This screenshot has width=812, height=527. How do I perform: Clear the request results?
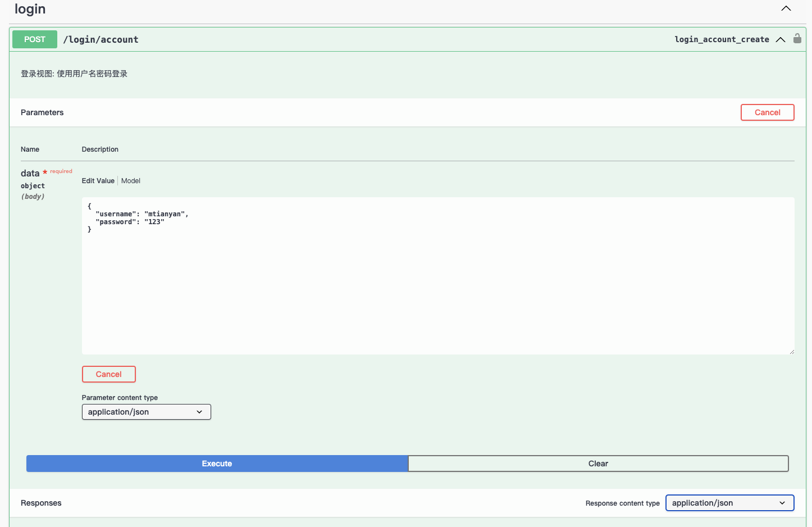(598, 464)
